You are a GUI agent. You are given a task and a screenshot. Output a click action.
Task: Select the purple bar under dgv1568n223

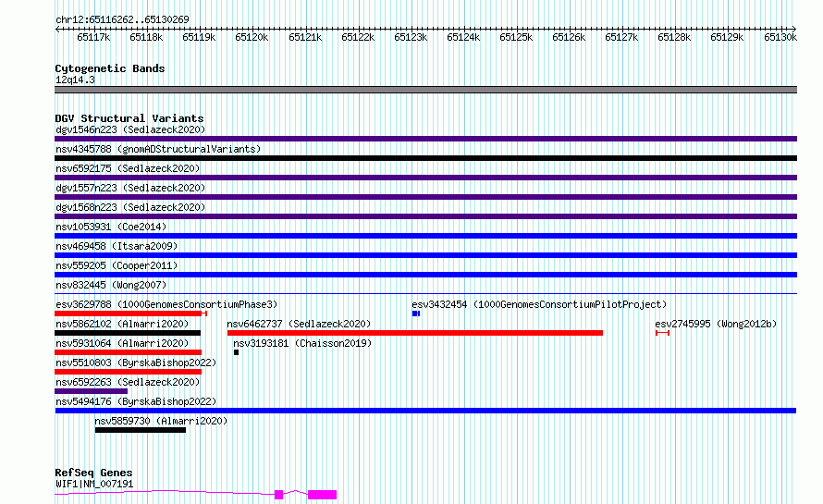425,216
